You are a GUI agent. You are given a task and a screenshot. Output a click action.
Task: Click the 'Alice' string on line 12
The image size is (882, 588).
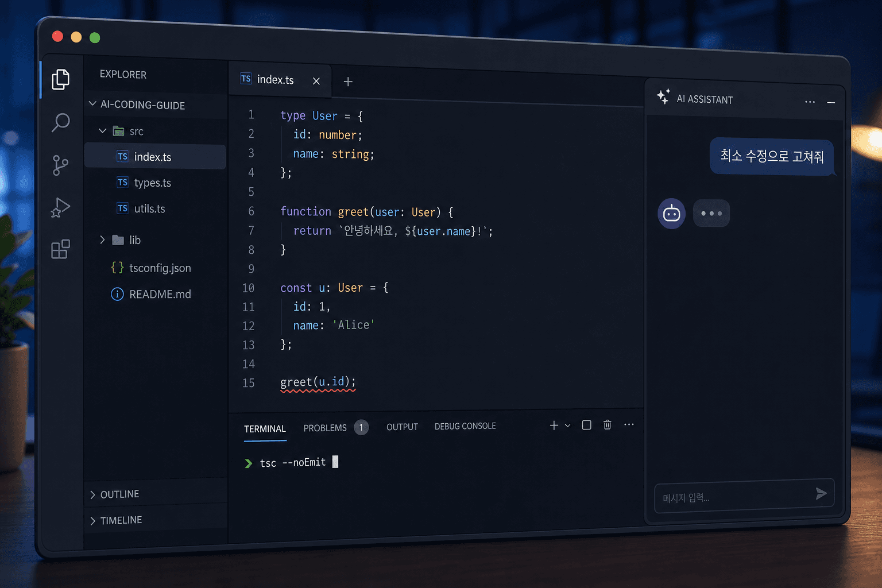coord(354,325)
